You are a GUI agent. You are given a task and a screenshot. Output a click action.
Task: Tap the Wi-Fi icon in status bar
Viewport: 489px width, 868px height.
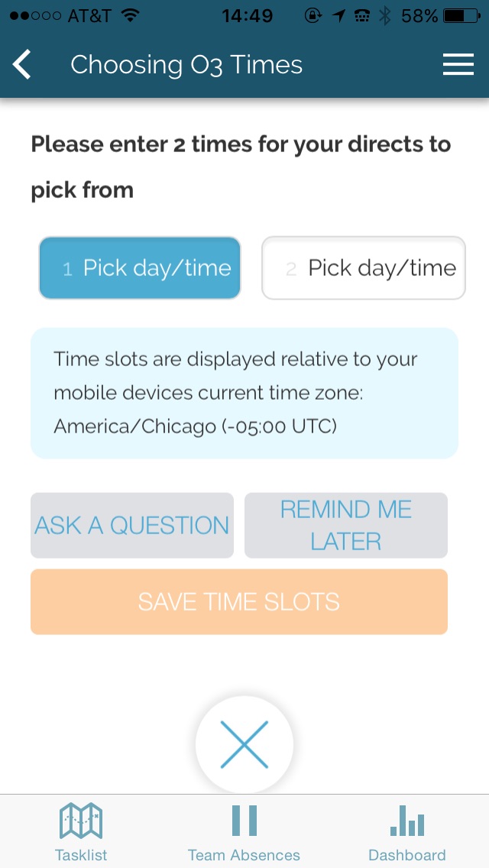(x=131, y=15)
